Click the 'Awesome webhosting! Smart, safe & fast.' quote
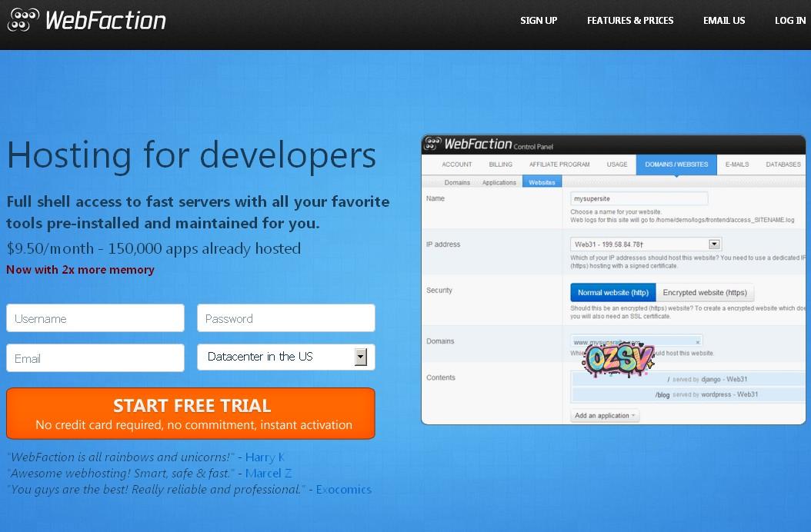 click(121, 473)
